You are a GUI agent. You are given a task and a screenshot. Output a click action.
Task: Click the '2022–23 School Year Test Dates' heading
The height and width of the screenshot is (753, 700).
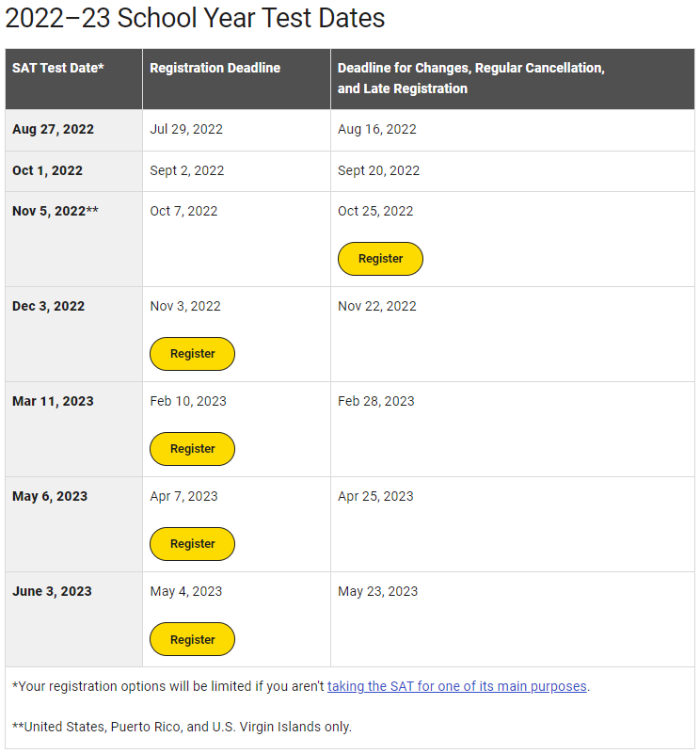[x=195, y=18]
